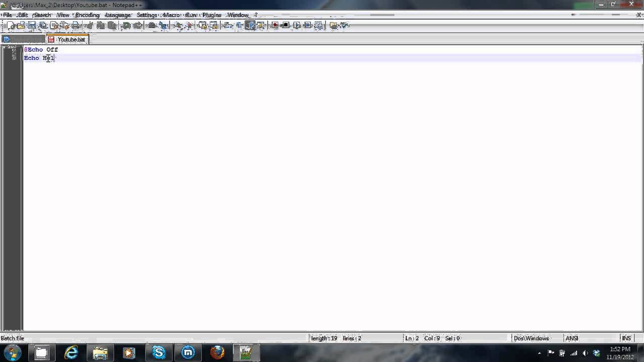Click 'length : 19' in the status bar
Image resolution: width=644 pixels, height=362 pixels.
click(x=324, y=338)
